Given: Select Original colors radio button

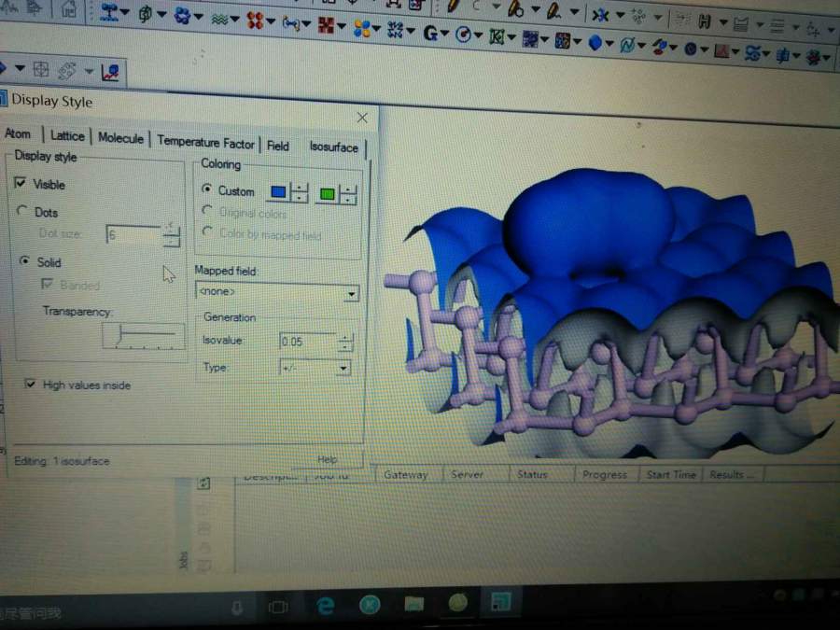Looking at the screenshot, I should click(x=207, y=211).
